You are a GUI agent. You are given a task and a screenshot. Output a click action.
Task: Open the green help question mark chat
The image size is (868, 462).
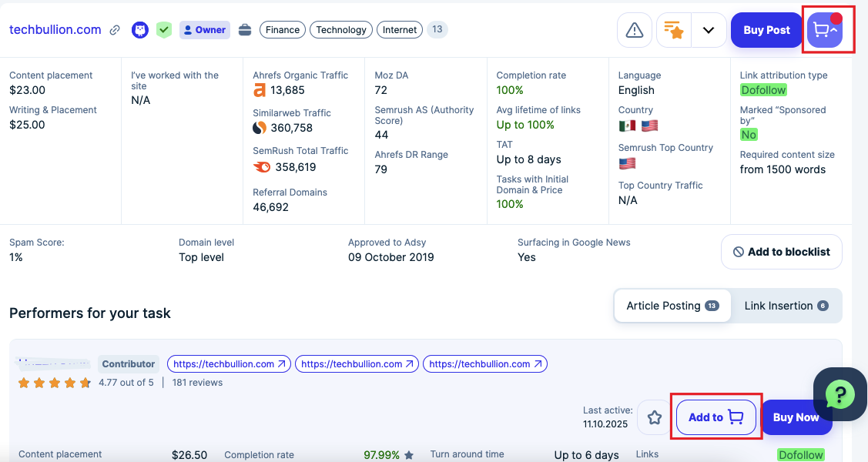click(x=840, y=394)
